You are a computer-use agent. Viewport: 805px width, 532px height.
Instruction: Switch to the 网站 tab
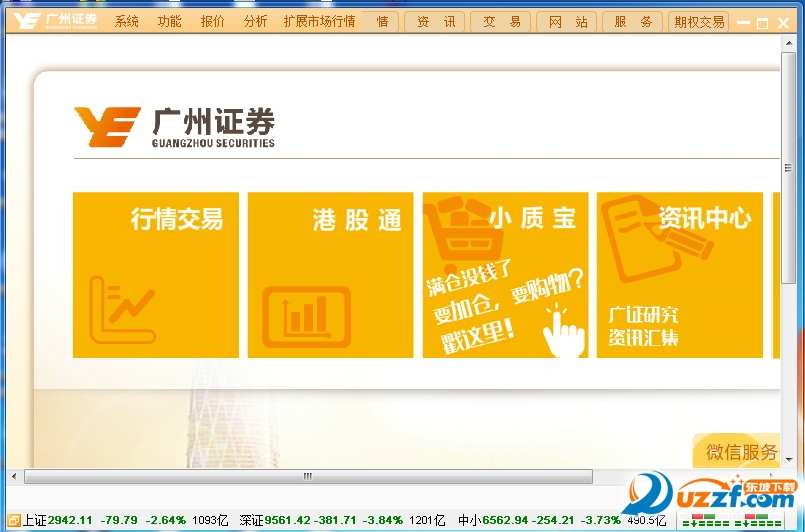[x=566, y=22]
